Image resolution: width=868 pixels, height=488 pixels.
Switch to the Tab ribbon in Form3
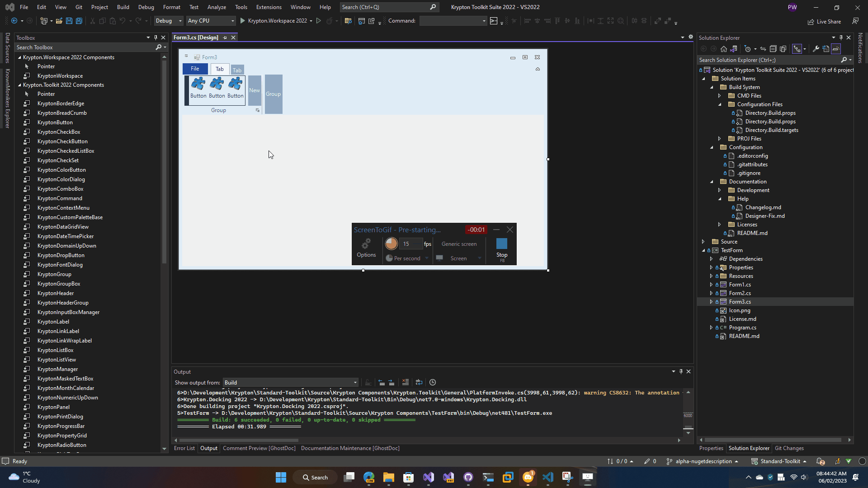pos(220,69)
